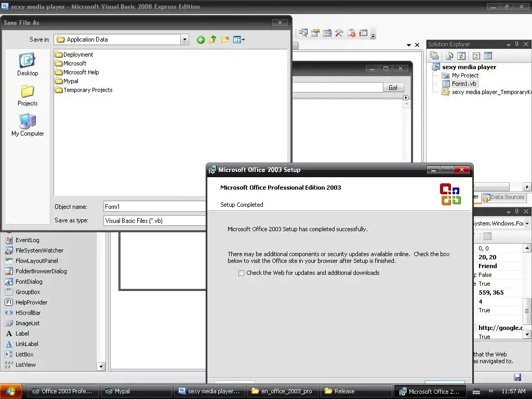
Task: Select Form1.vb in Solution Explorer
Action: (459, 84)
